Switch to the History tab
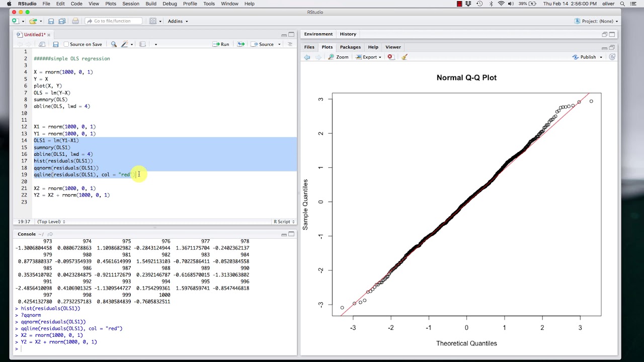 click(x=348, y=34)
